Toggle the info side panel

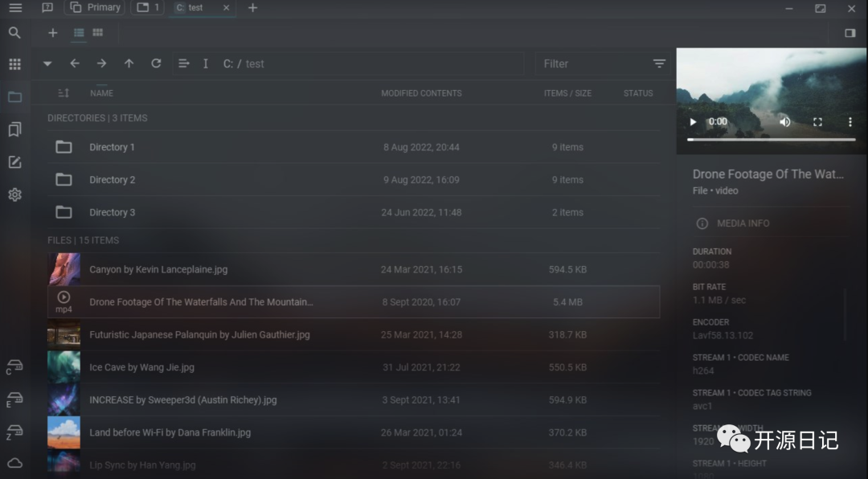point(850,33)
